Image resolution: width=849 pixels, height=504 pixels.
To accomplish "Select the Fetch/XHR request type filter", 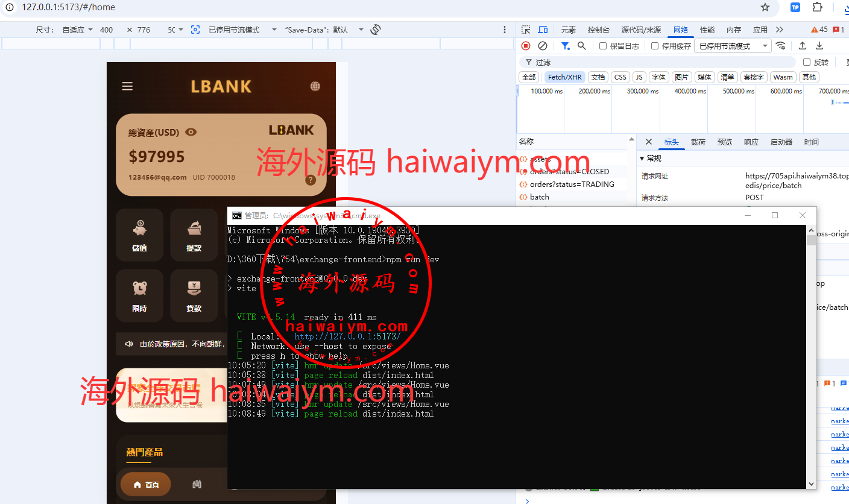I will pyautogui.click(x=565, y=77).
